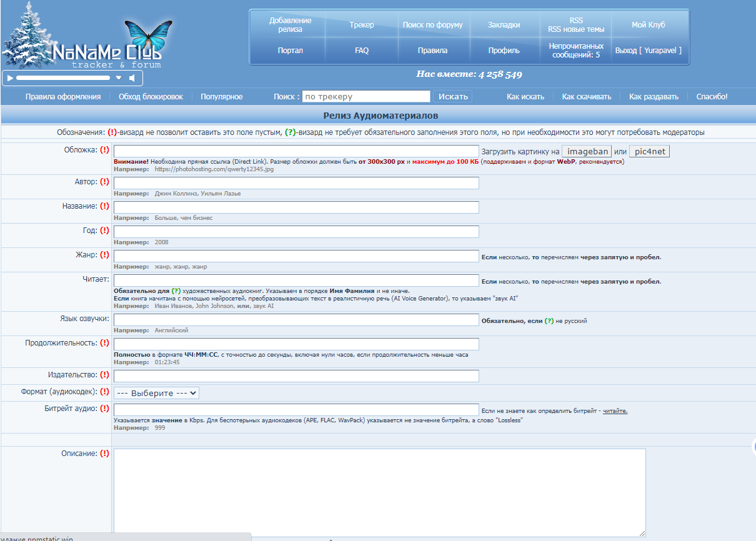This screenshot has width=756, height=541.
Task: Click inside the Описание text area
Action: click(x=379, y=492)
